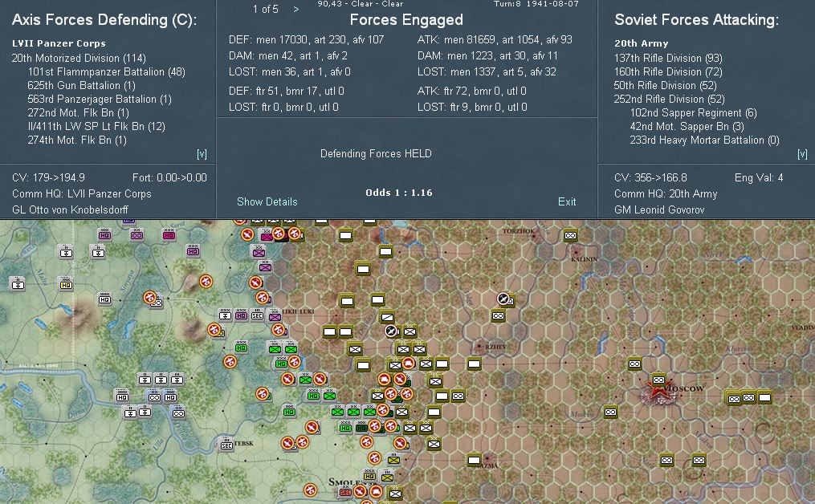This screenshot has height=504, width=815.
Task: Select 252nd Rifle Division (52) entry
Action: (668, 99)
